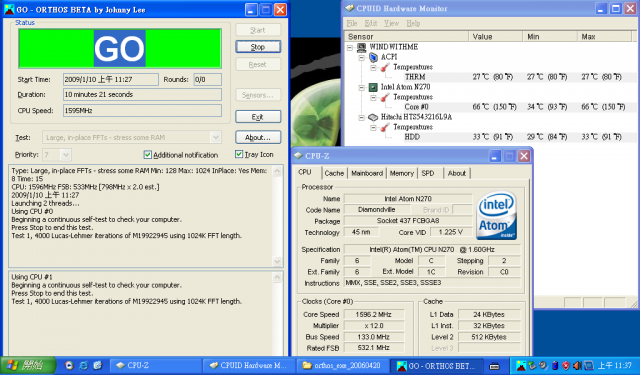This screenshot has width=640, height=375.
Task: Collapse Temperatures under Intel Atom N270
Action: pos(373,98)
